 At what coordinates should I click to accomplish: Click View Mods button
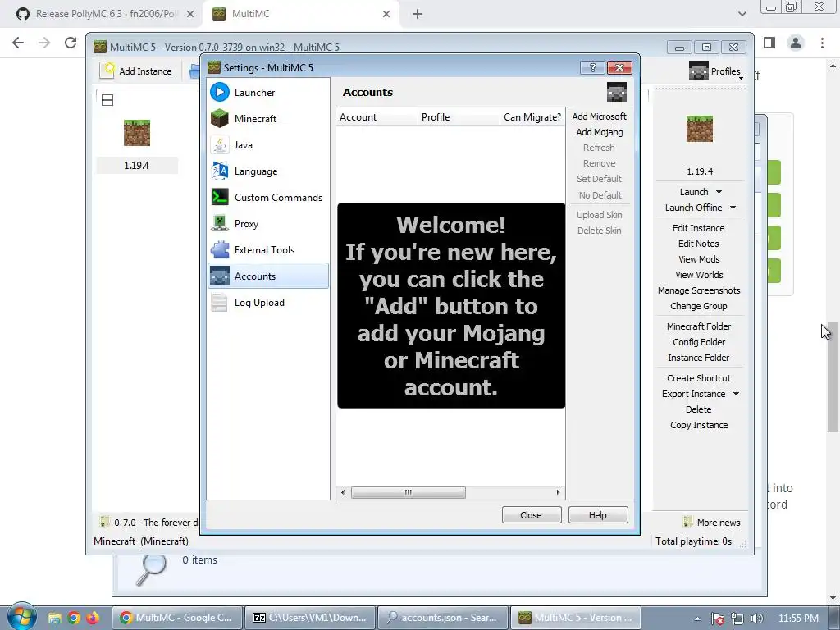coord(699,258)
